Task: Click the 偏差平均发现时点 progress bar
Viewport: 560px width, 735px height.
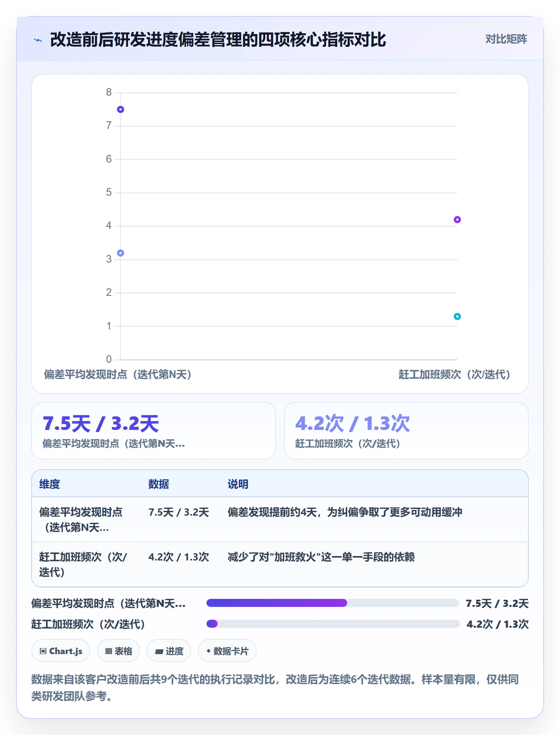Action: click(x=332, y=603)
